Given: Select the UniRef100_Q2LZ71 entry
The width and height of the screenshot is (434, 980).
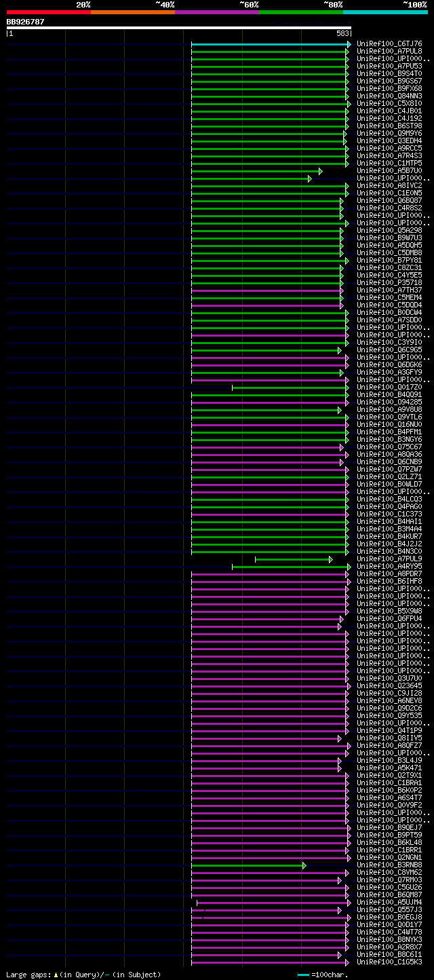Looking at the screenshot, I should click(x=389, y=476).
